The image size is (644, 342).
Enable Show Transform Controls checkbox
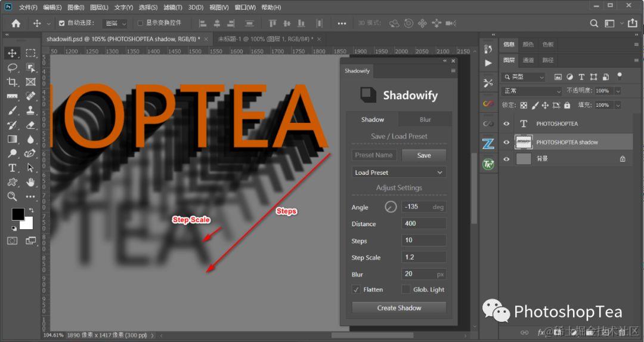pos(141,23)
